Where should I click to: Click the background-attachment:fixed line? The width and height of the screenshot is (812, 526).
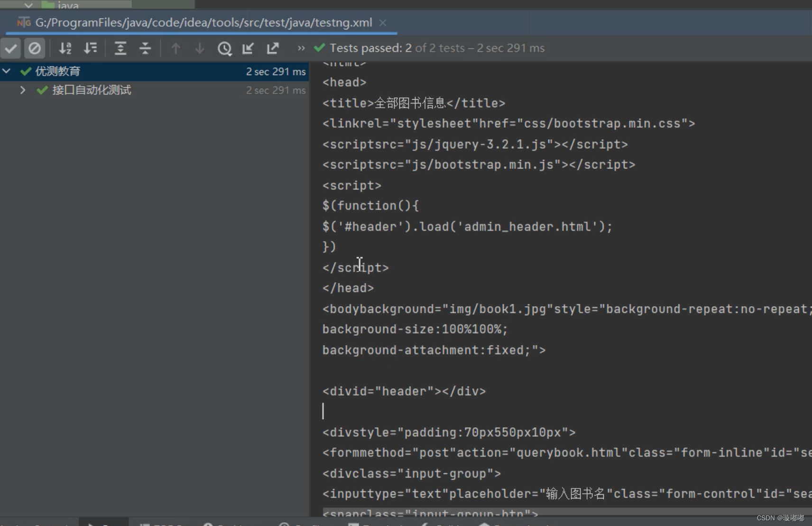coord(434,350)
